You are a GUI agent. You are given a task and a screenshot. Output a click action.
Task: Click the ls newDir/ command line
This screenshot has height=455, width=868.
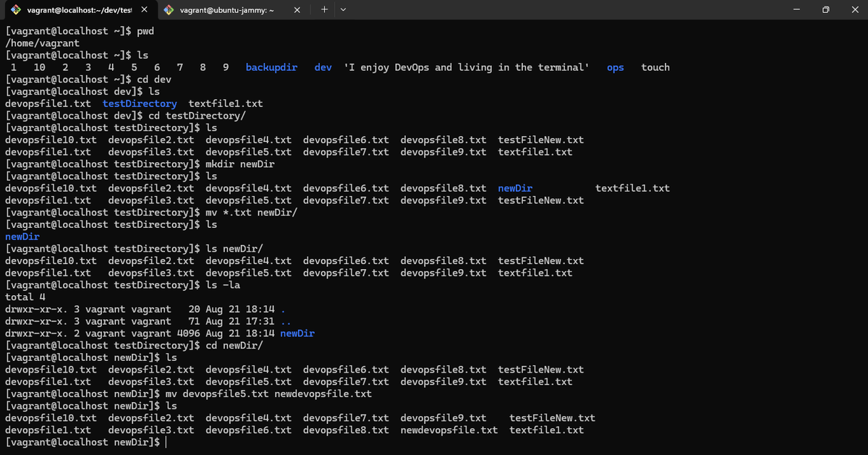click(x=134, y=249)
